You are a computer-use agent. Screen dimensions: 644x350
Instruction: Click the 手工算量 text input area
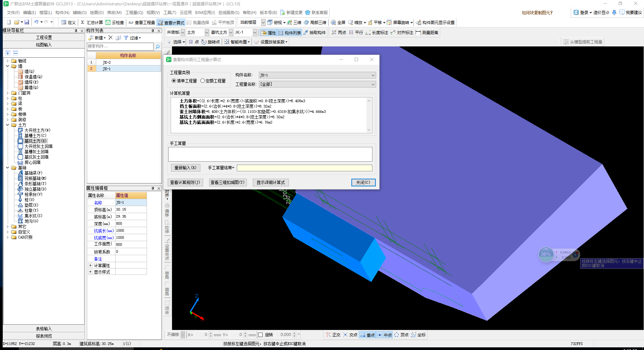(x=270, y=154)
